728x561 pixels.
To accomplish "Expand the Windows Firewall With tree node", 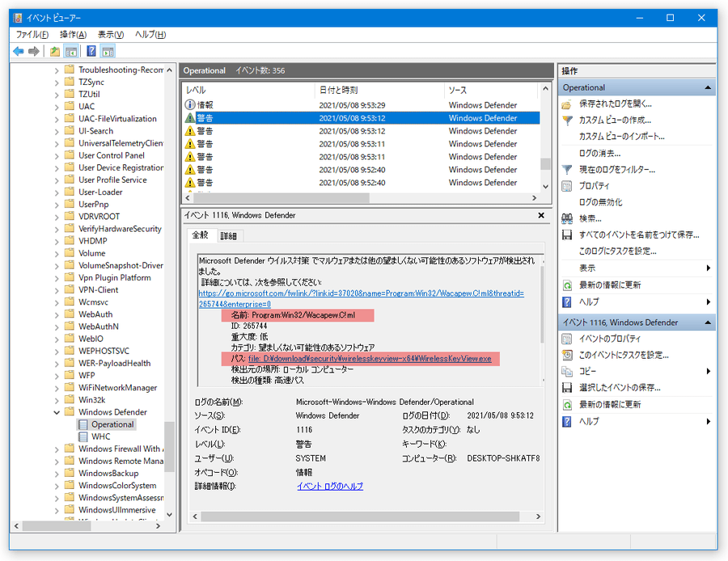I will (x=57, y=449).
